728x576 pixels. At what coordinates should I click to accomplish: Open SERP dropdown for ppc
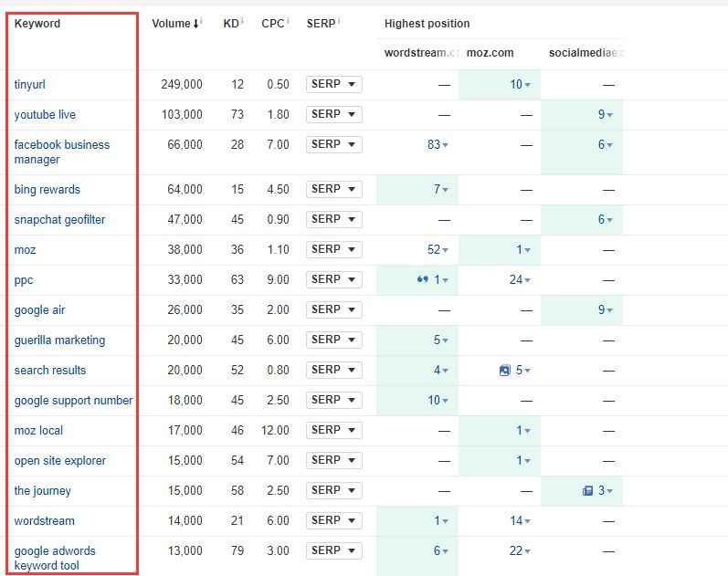point(333,279)
